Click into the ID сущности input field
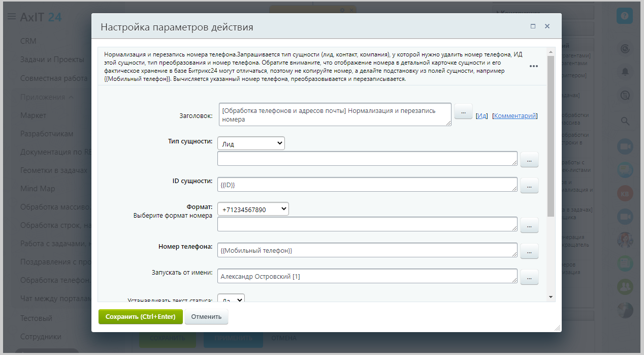The height and width of the screenshot is (355, 644). coord(367,185)
